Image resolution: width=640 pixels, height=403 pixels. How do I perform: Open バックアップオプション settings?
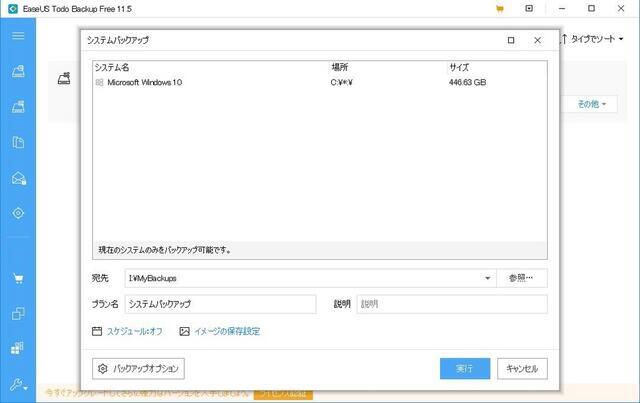point(138,369)
